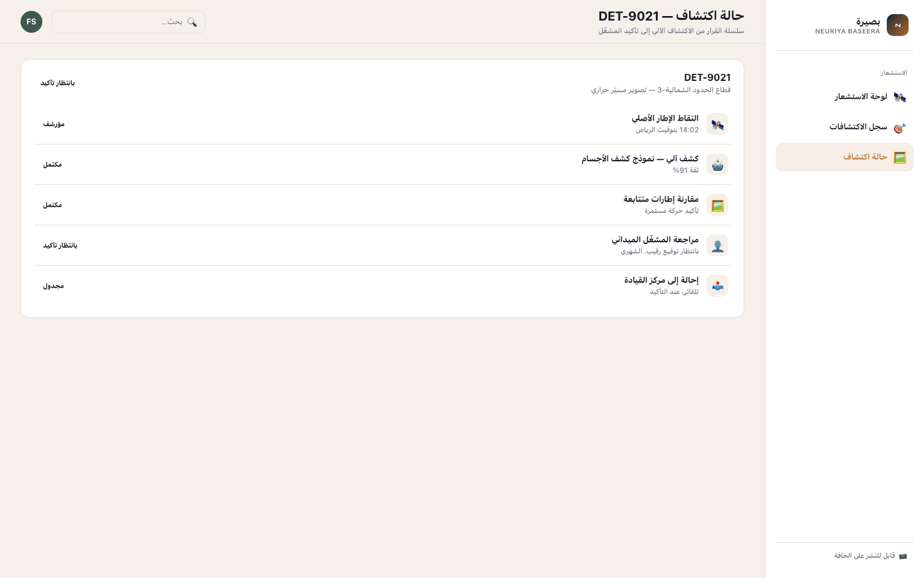The width and height of the screenshot is (924, 578).
Task: Click the بانتظار تأكيد badge in the card header
Action: [58, 83]
